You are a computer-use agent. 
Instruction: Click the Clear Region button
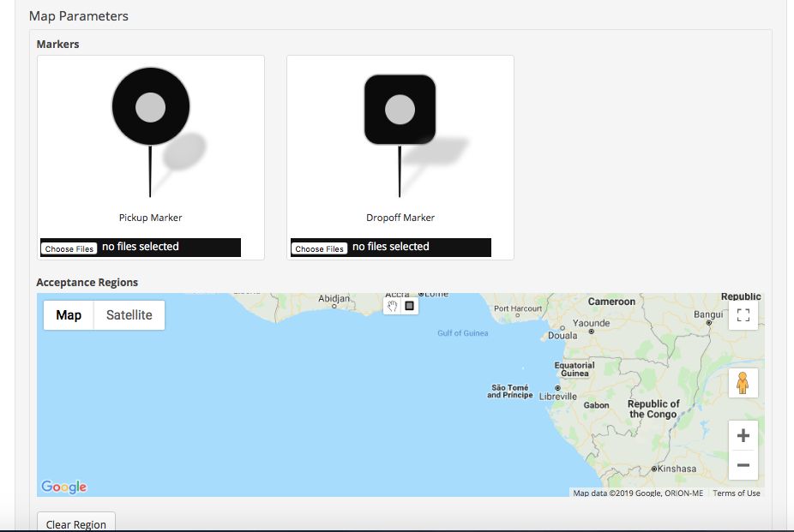click(76, 523)
